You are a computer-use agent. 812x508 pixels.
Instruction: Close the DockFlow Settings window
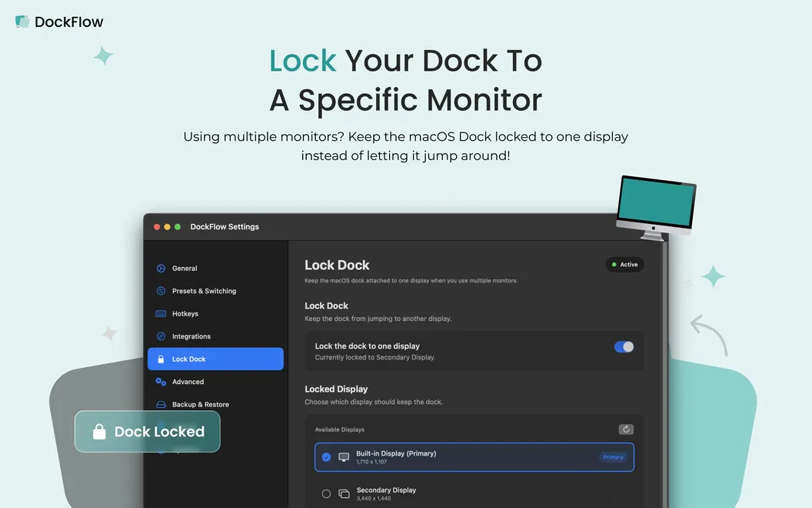point(157,227)
